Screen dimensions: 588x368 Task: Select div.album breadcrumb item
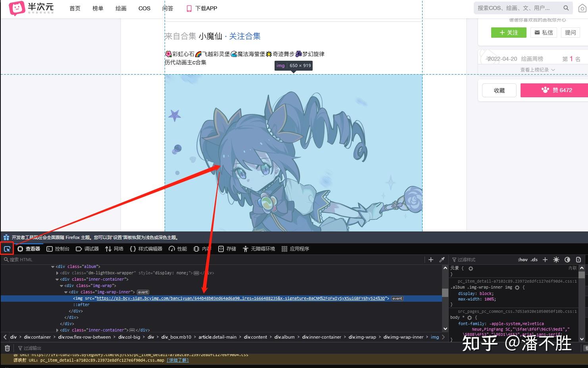284,337
